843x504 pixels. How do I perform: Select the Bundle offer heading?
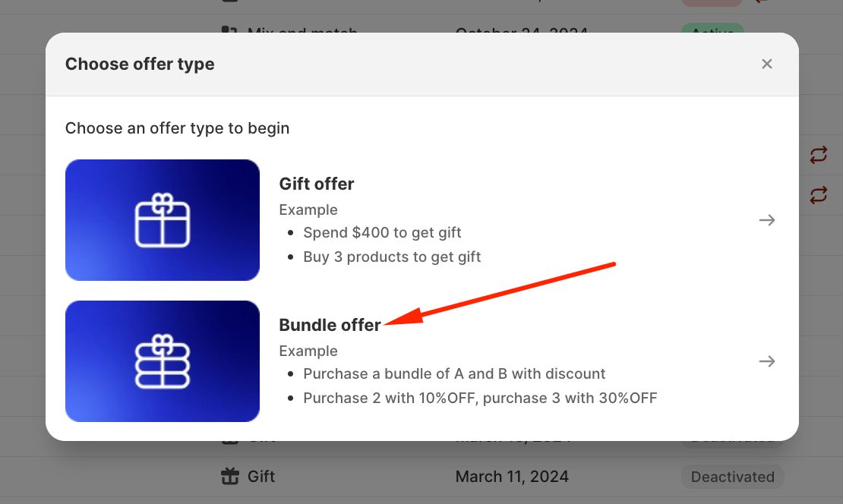click(x=330, y=325)
